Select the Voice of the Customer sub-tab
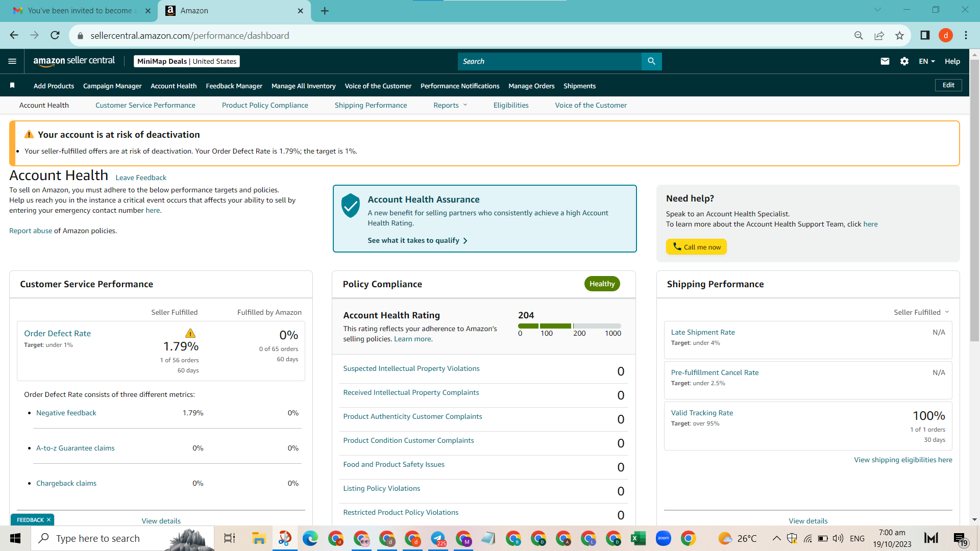 point(591,105)
